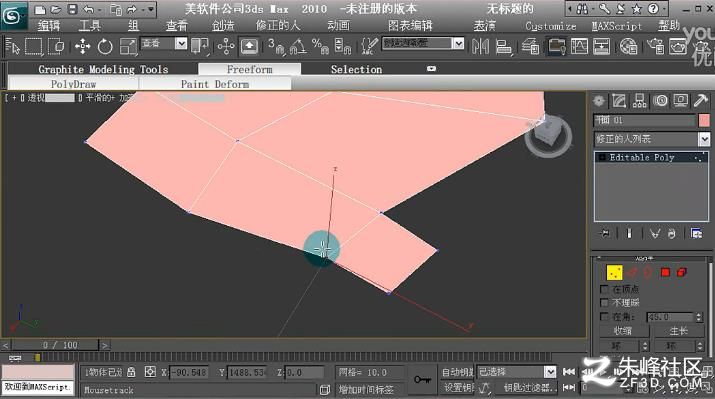Open the Utilities hammer panel tab
This screenshot has height=399, width=715.
tap(700, 101)
